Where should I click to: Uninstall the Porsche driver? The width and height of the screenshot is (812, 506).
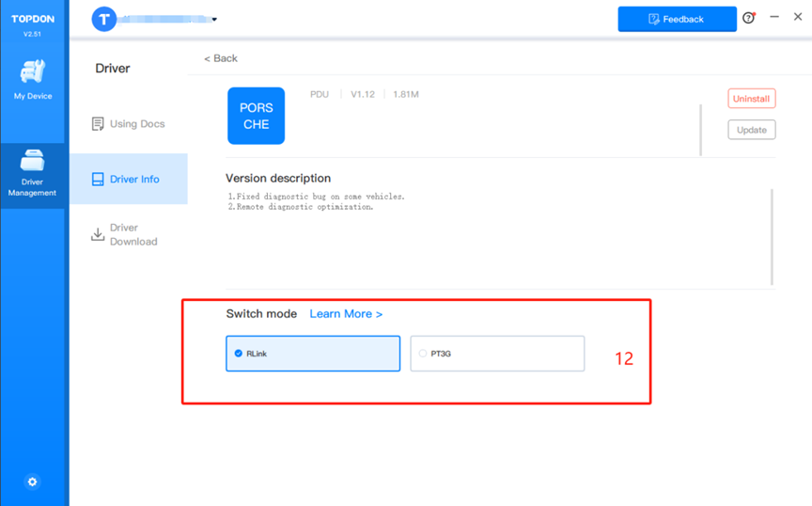(752, 99)
